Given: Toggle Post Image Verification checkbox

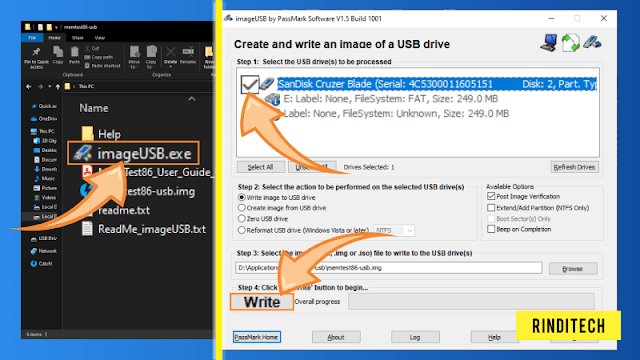Looking at the screenshot, I should coord(491,196).
